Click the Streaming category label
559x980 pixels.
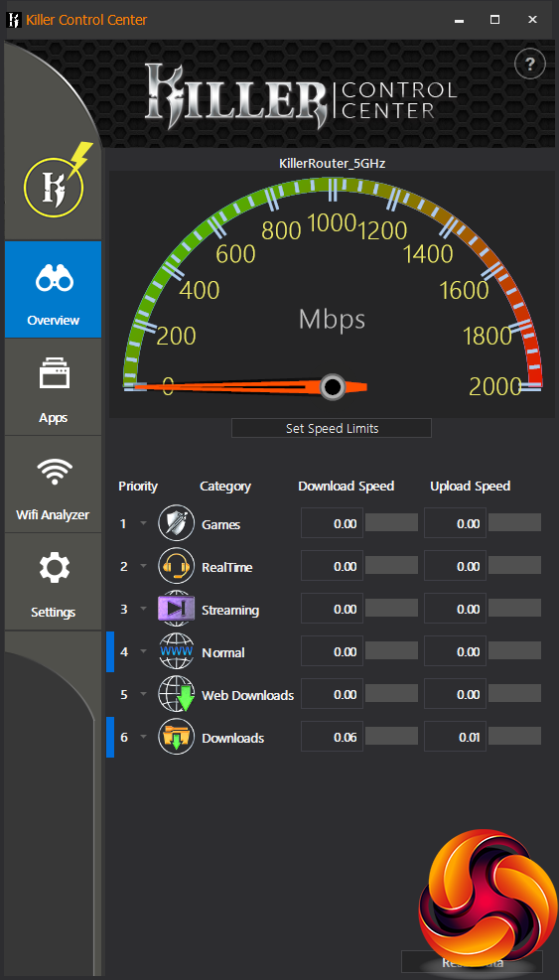[x=230, y=610]
